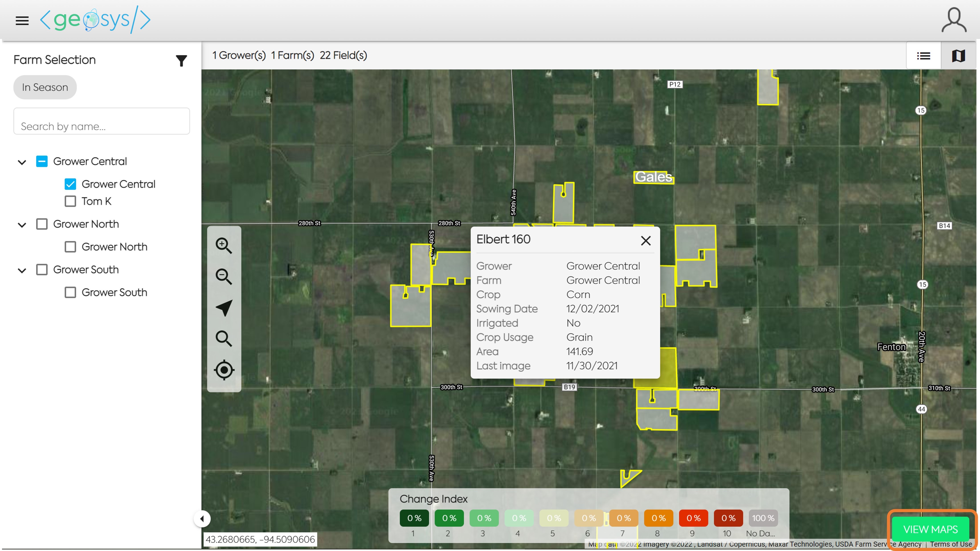Check the Tom K farm checkbox
The image size is (980, 551).
tap(70, 201)
